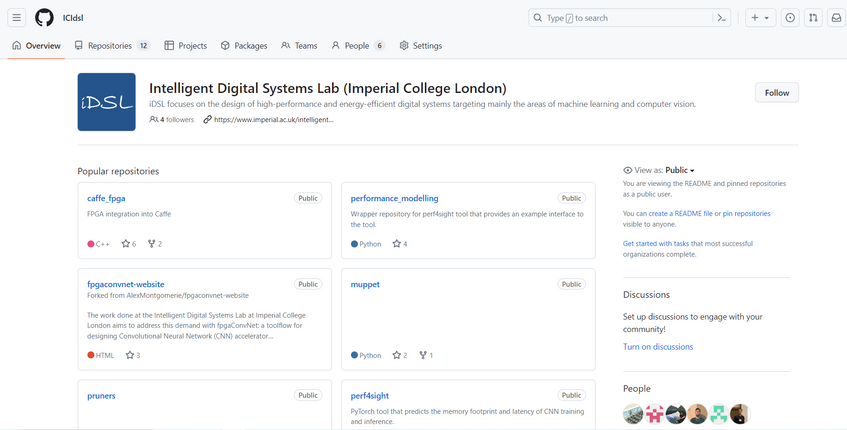This screenshot has width=847, height=430.
Task: Open the notifications inbox icon
Action: 836,18
